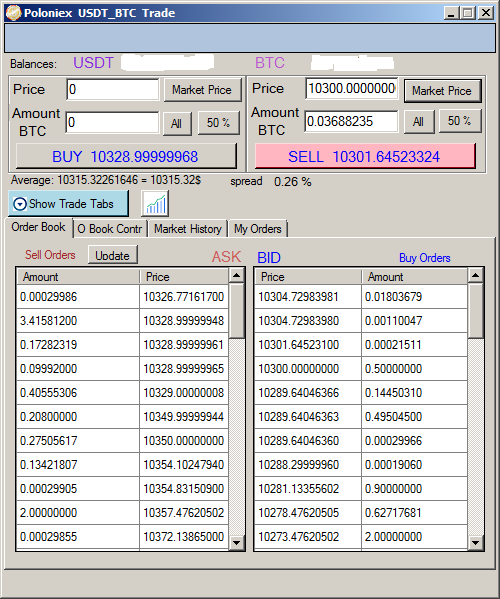The image size is (500, 599).
Task: Click the sell orders scrollbar down arrow
Action: click(236, 542)
